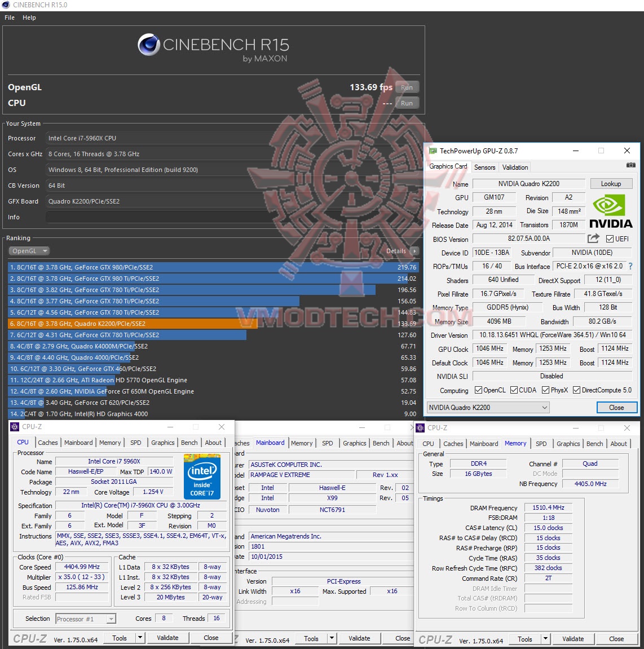This screenshot has width=644, height=649.
Task: Switch to the Sensors tab in GPU-Z
Action: (x=484, y=167)
